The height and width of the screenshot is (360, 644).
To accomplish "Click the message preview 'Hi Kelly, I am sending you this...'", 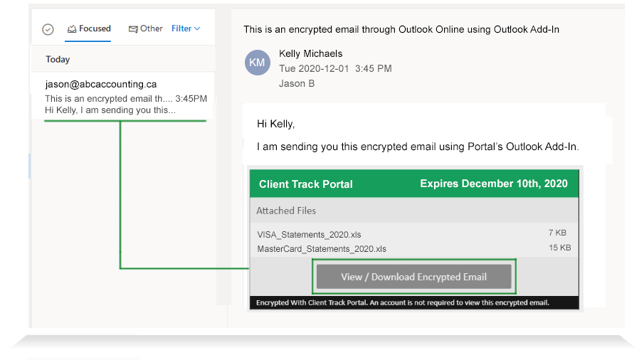I will coord(110,110).
